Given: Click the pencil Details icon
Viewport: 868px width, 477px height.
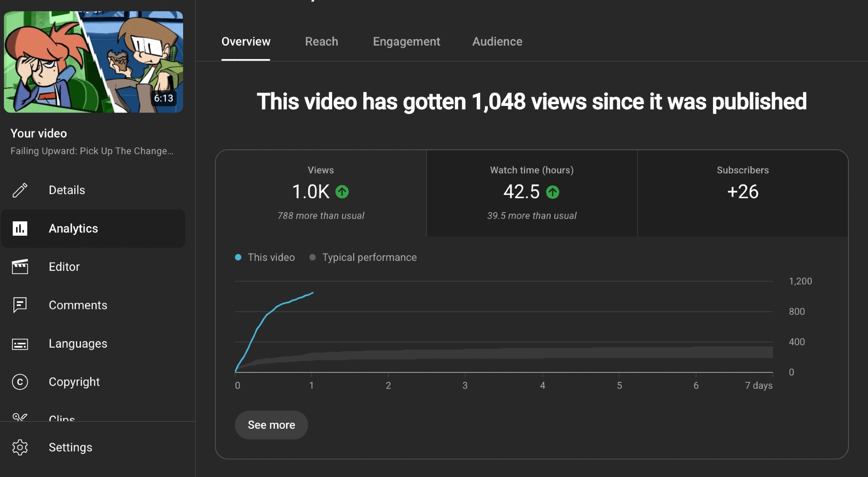Looking at the screenshot, I should (20, 190).
